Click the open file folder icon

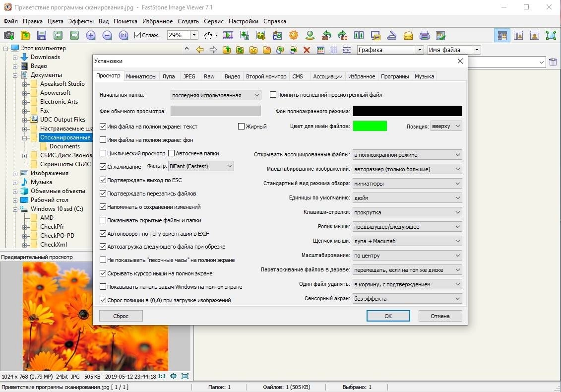click(25, 35)
